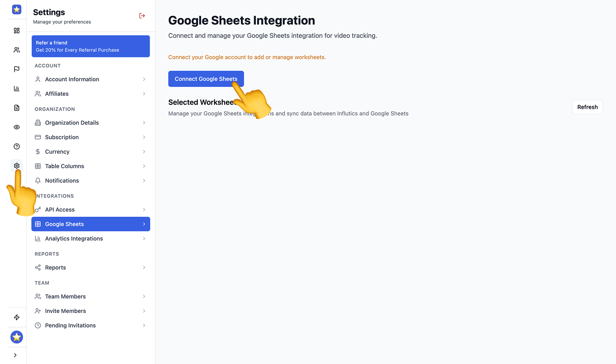The image size is (616, 364).
Task: Open Analytics Integrations page
Action: tap(91, 239)
